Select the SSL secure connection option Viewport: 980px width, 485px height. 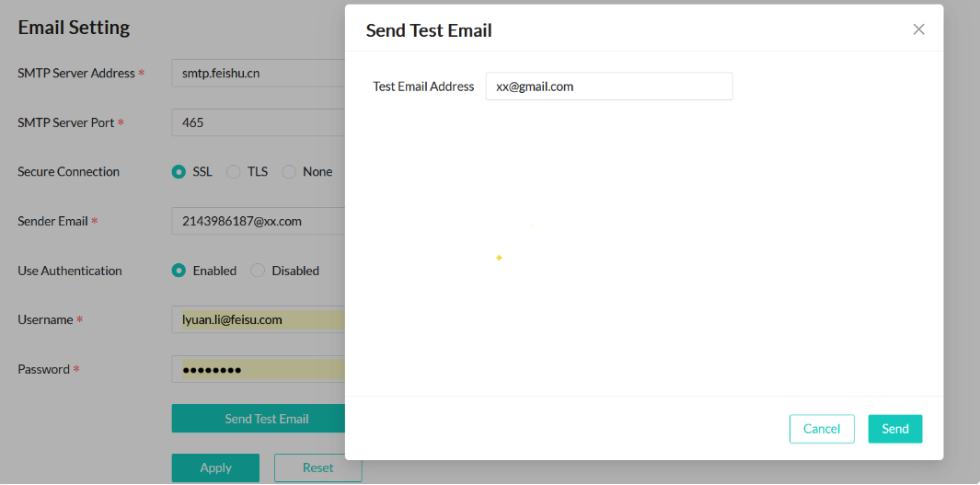179,172
